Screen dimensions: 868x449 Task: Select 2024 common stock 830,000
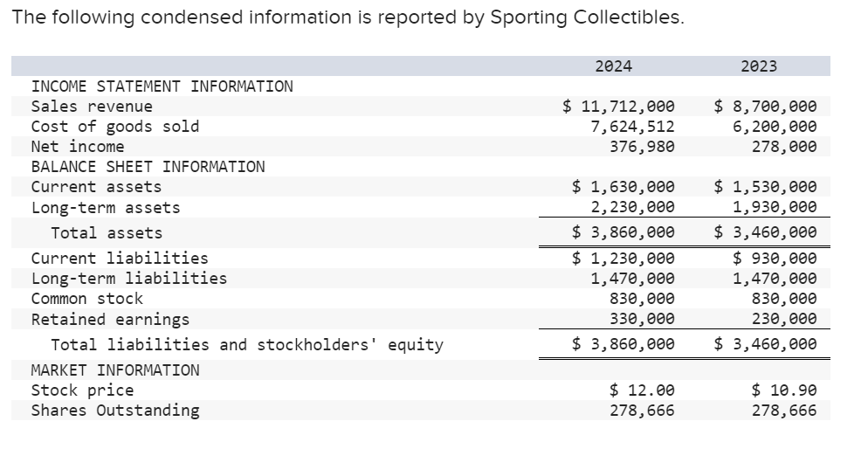click(642, 299)
